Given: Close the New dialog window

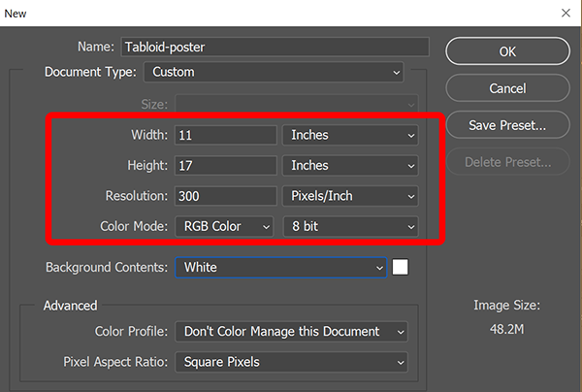Looking at the screenshot, I should pos(566,13).
